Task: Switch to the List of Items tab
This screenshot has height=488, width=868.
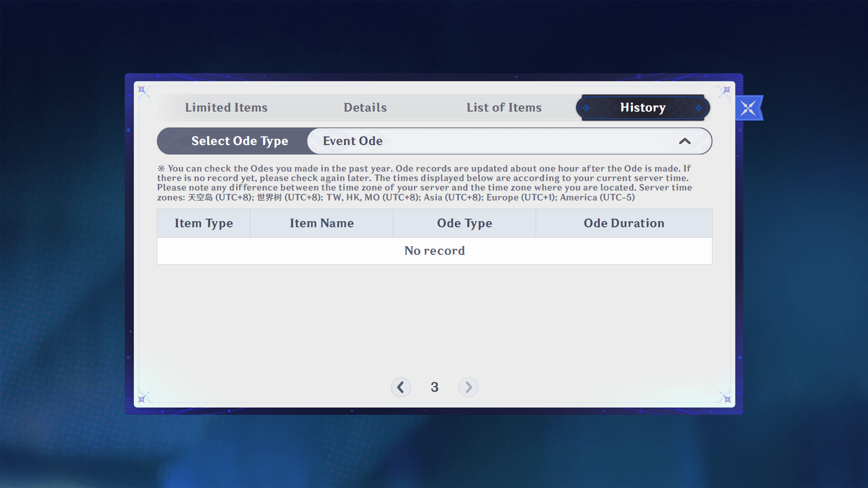Action: (x=504, y=108)
